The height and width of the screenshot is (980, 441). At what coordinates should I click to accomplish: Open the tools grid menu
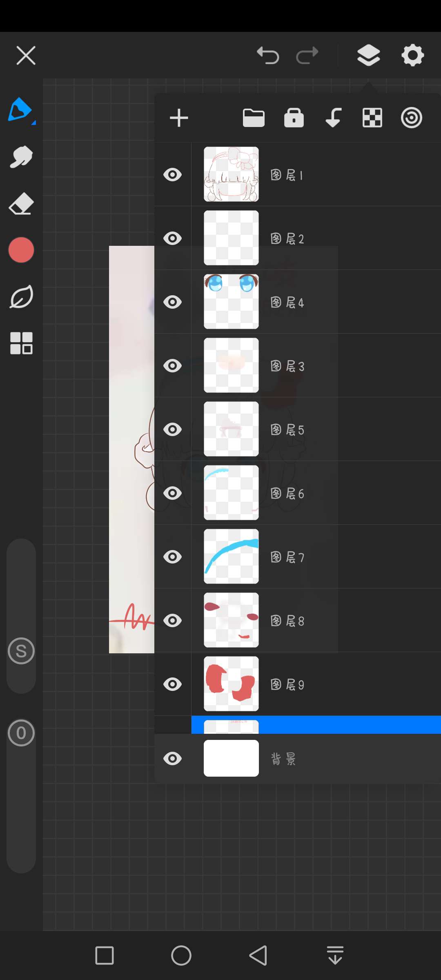coord(21,343)
